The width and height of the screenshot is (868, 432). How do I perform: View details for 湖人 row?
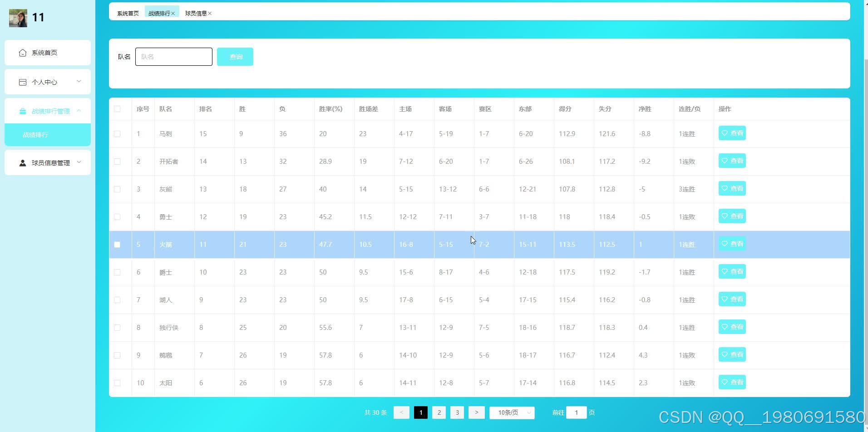(732, 299)
